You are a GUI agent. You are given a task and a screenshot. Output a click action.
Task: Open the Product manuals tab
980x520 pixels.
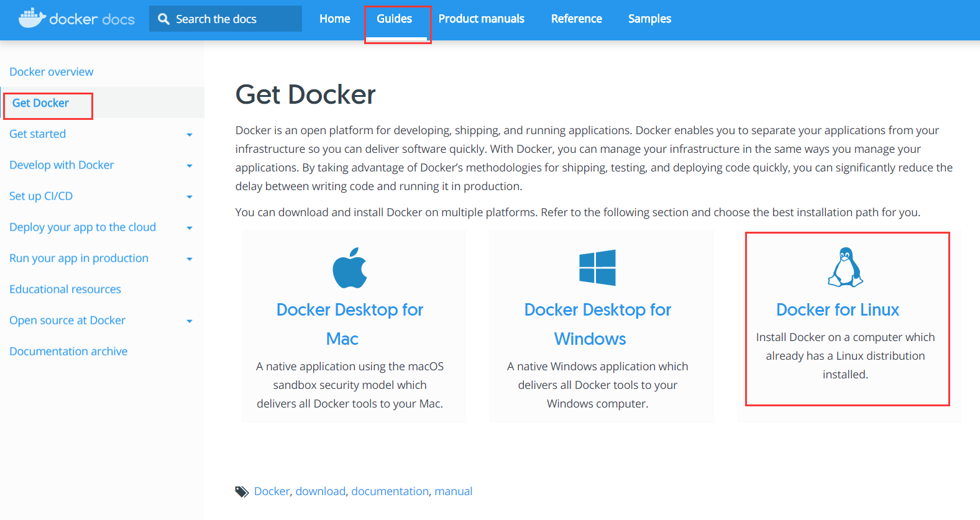[482, 19]
